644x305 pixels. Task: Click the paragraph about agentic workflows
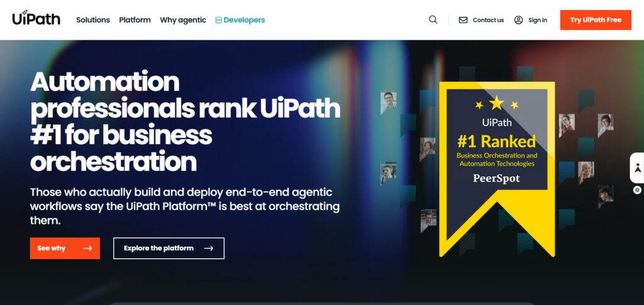(185, 206)
